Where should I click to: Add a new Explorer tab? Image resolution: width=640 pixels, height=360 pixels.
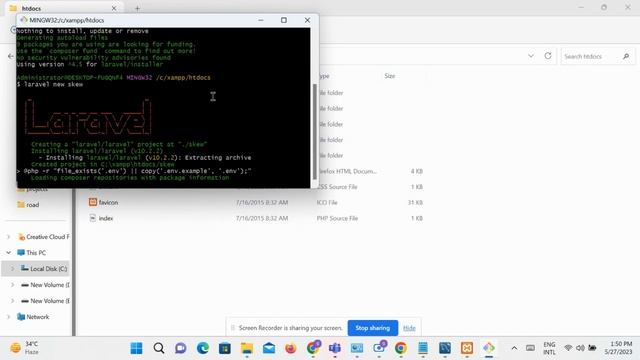(137, 8)
